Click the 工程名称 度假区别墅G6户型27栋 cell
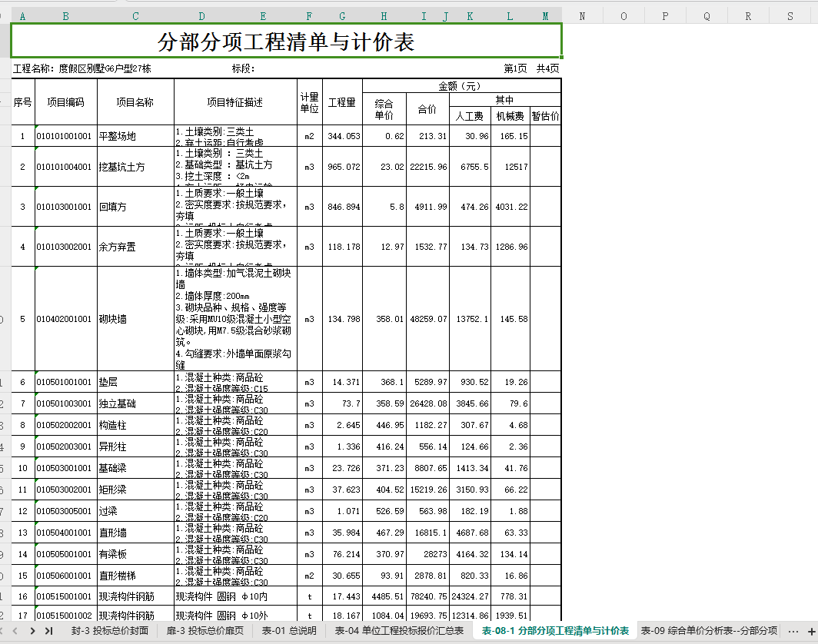 (82, 68)
